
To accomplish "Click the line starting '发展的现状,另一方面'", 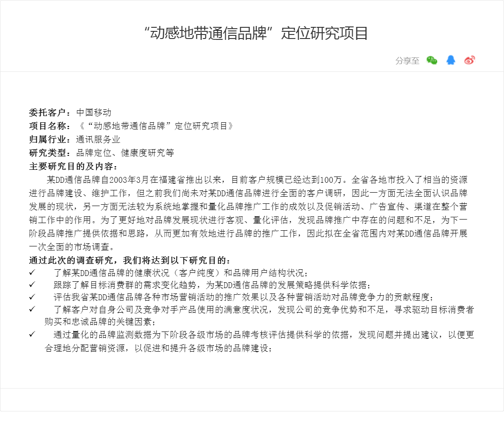I will coord(248,207).
